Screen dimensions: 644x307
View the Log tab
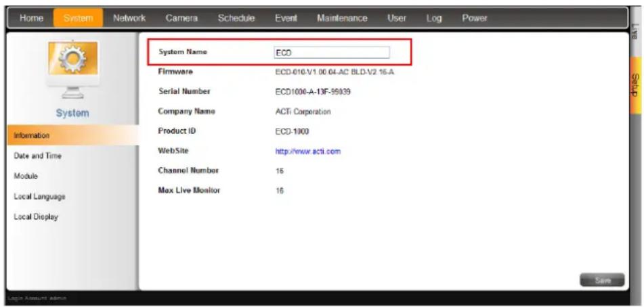coord(433,18)
